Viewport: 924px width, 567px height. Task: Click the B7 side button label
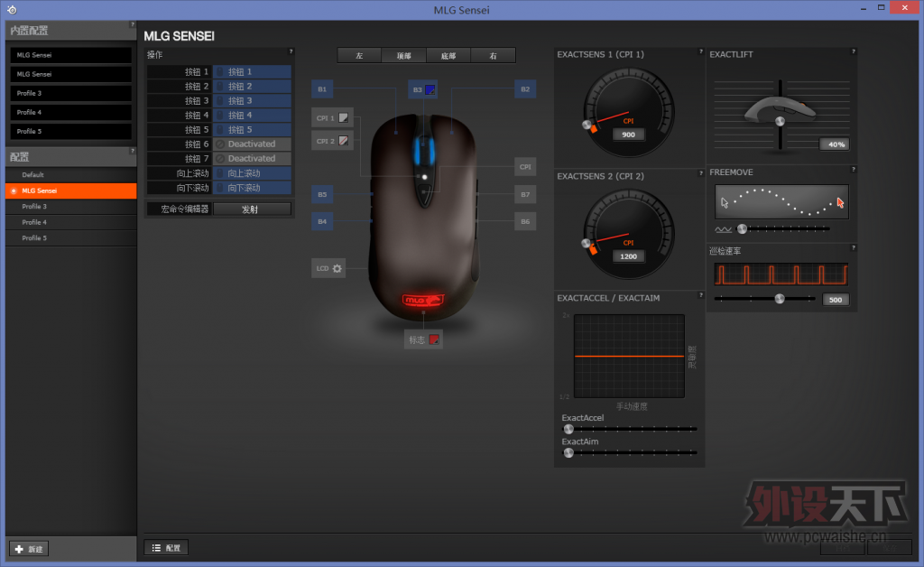point(525,194)
